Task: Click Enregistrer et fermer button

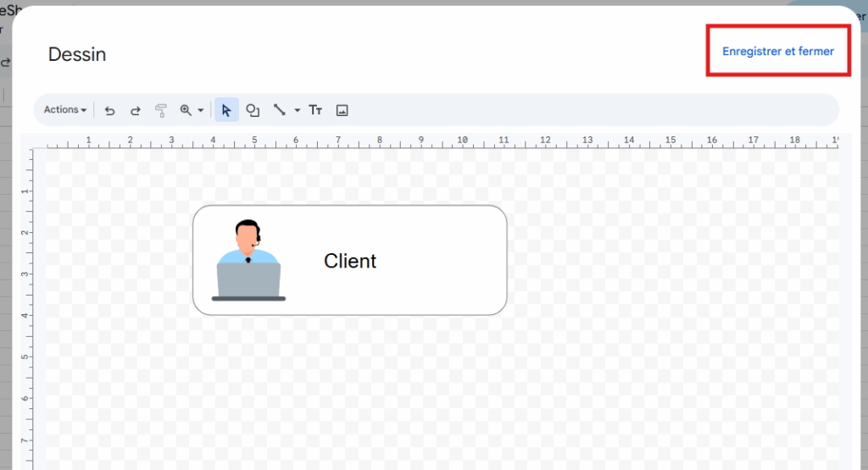Action: click(778, 51)
